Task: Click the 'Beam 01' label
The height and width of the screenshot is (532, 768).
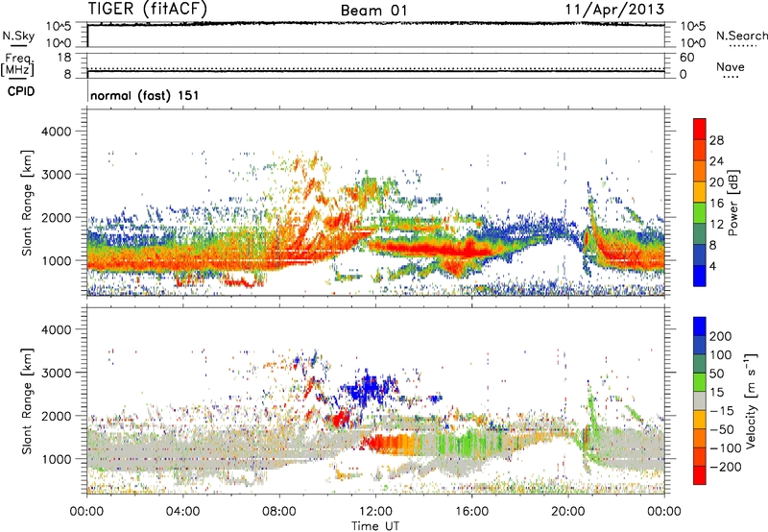Action: click(x=373, y=11)
